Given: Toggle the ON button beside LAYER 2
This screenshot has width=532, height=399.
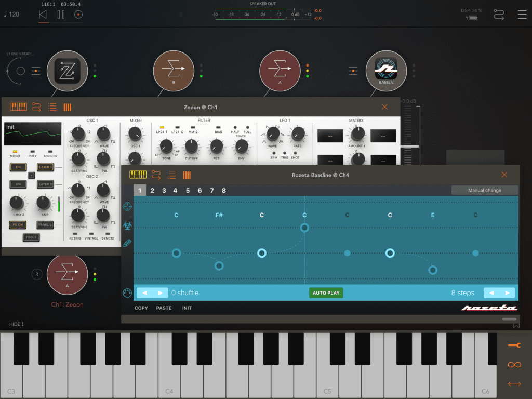Looking at the screenshot, I should pyautogui.click(x=18, y=184).
